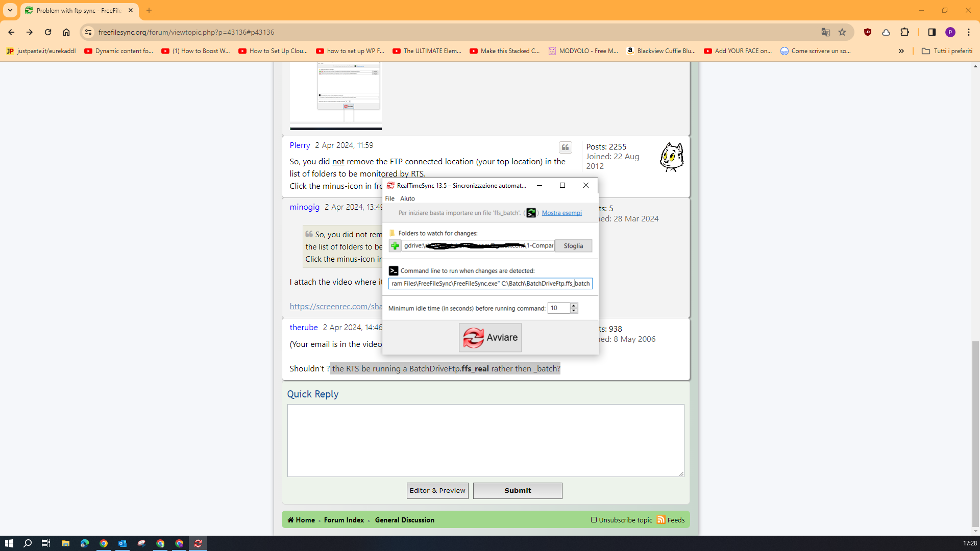
Task: Click the cloud extension icon in toolbar
Action: tap(886, 32)
